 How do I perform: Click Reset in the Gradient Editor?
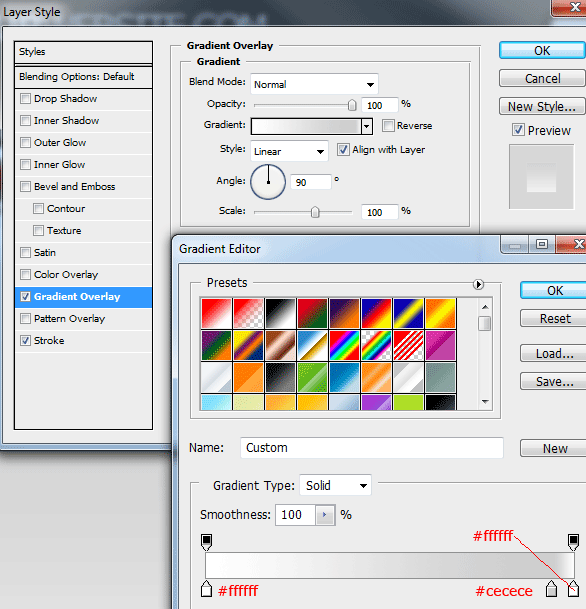pyautogui.click(x=555, y=318)
